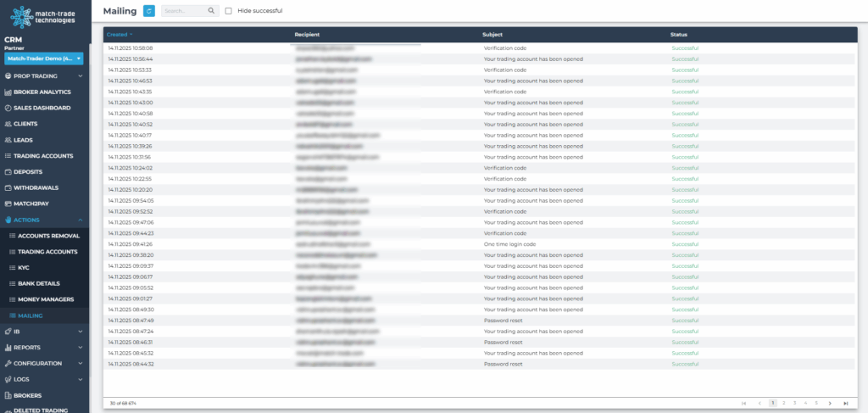Image resolution: width=868 pixels, height=413 pixels.
Task: Open the Deposits section
Action: click(28, 171)
